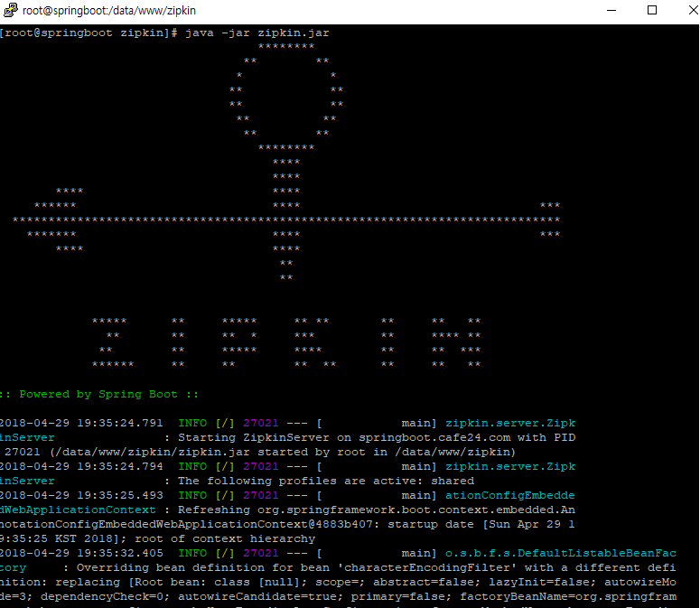Click 'Starting ZipkinServer on springboot.cafe24.com' text
Viewport: 700px width, 608px height.
tap(344, 437)
